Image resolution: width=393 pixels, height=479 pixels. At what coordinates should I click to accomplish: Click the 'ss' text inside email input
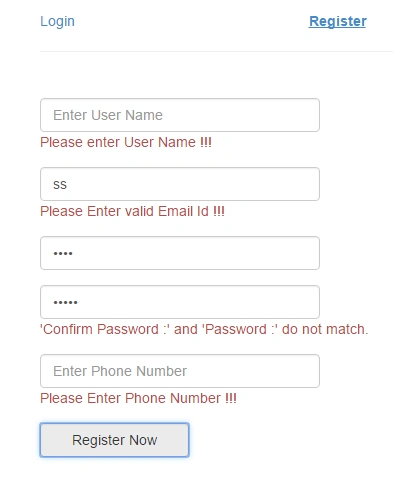tap(60, 185)
